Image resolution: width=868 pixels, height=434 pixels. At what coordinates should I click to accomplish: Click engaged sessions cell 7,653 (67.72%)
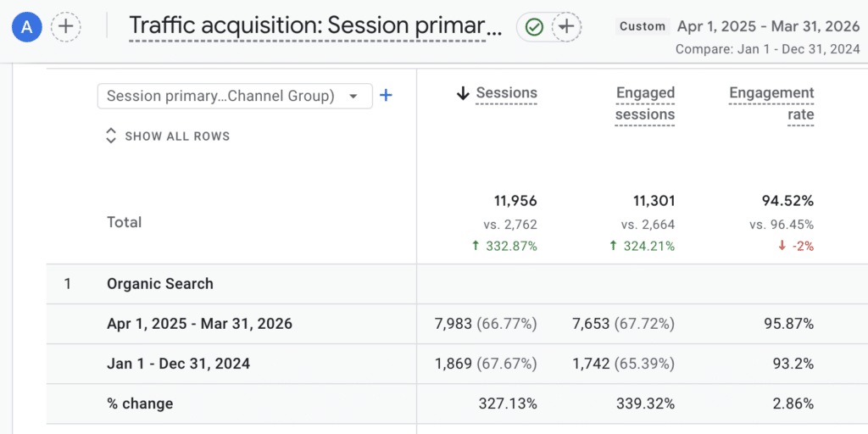pyautogui.click(x=624, y=324)
